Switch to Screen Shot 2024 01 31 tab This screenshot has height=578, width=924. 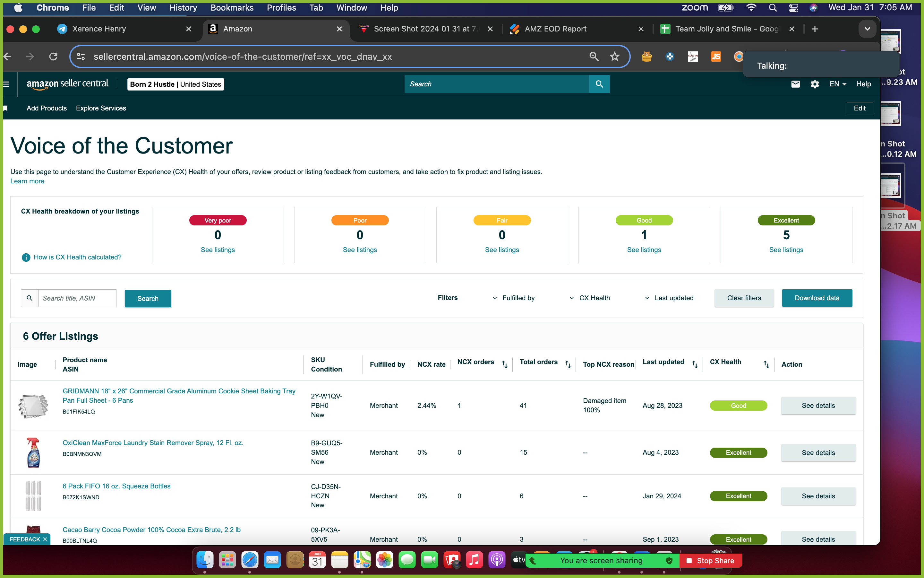point(426,29)
